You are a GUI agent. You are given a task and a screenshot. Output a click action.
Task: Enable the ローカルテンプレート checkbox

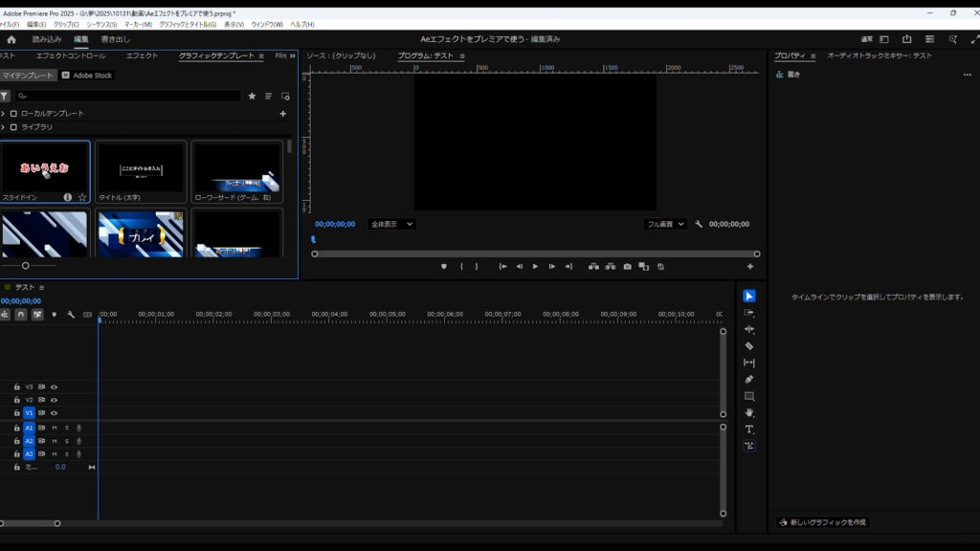click(x=13, y=114)
